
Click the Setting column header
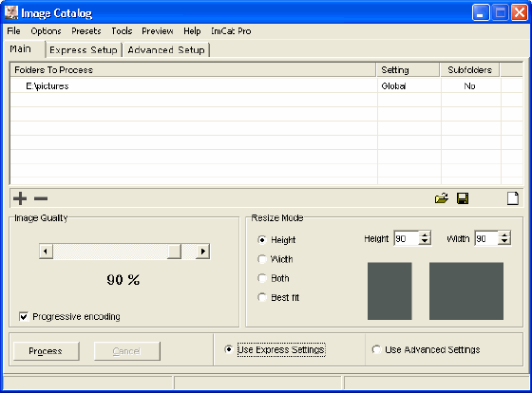(x=408, y=70)
